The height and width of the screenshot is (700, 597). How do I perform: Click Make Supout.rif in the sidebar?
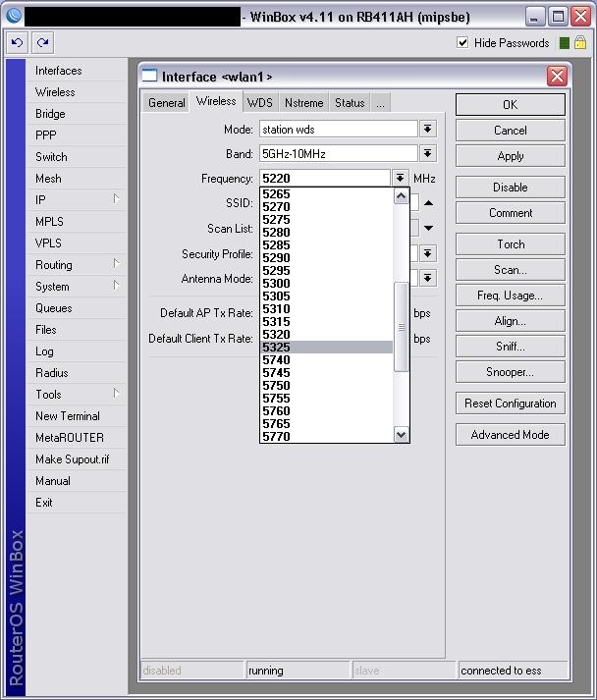(x=77, y=459)
